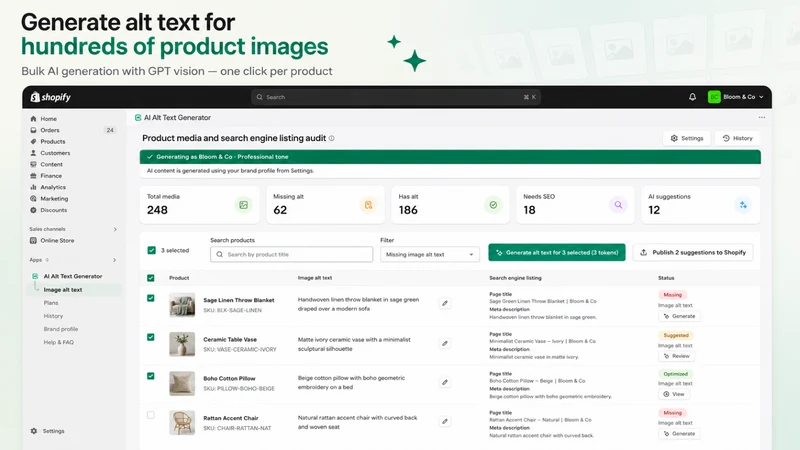Click the Discounts icon in sidebar

(33, 210)
